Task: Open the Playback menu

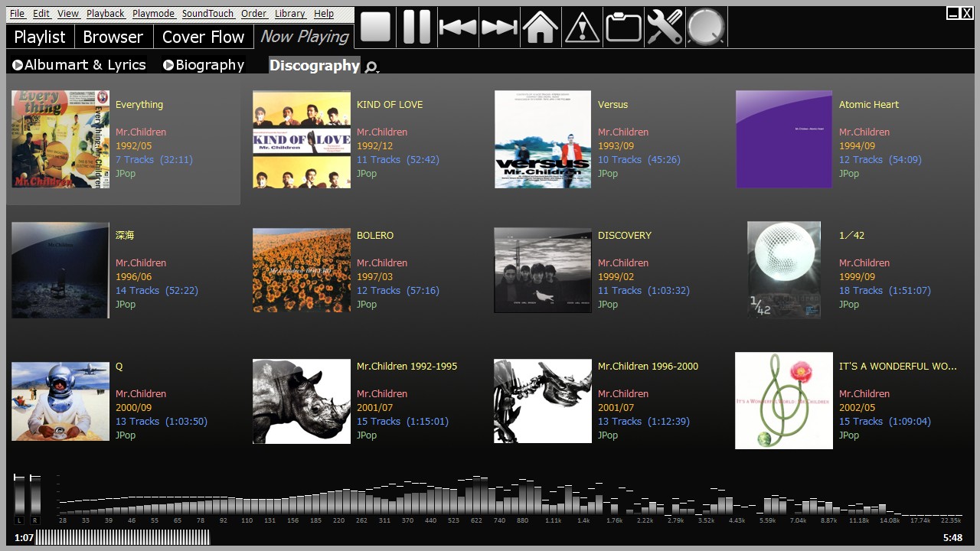Action: click(x=106, y=14)
